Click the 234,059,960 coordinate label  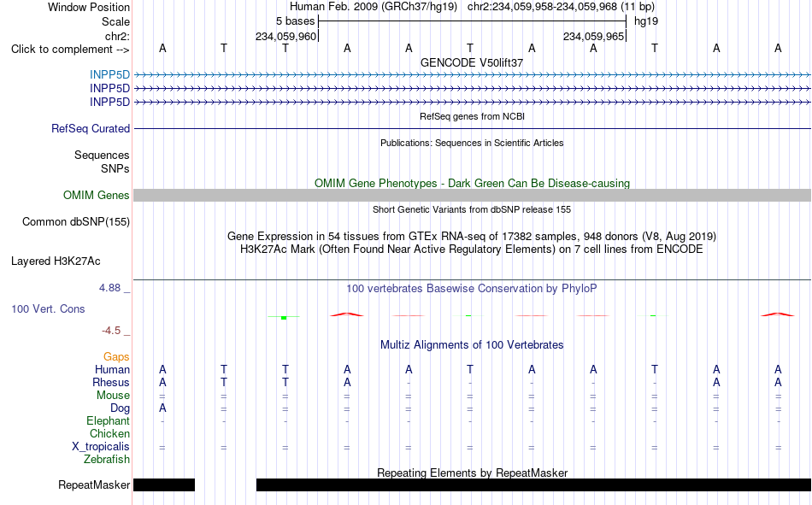(285, 36)
